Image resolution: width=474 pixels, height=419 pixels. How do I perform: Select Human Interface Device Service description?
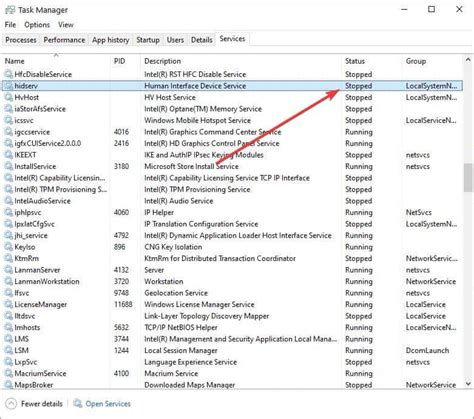click(195, 86)
